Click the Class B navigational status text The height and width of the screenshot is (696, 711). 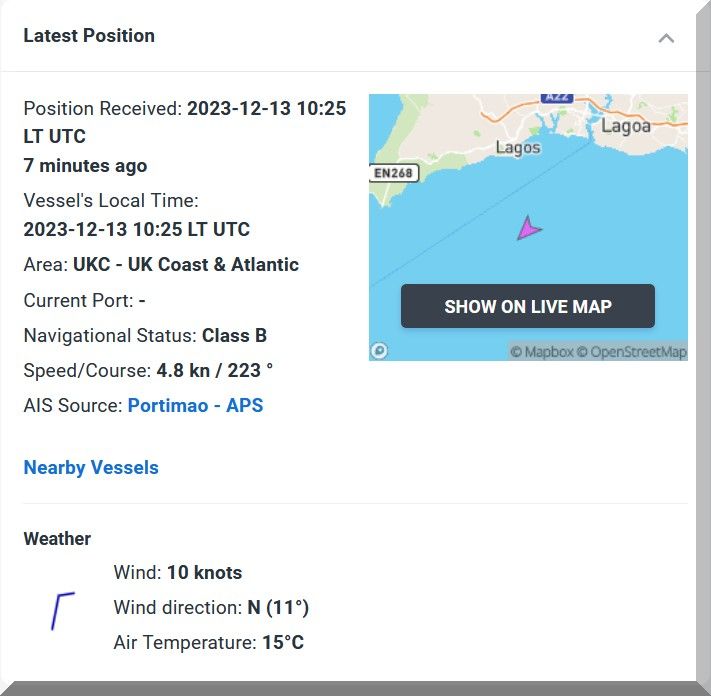click(234, 336)
